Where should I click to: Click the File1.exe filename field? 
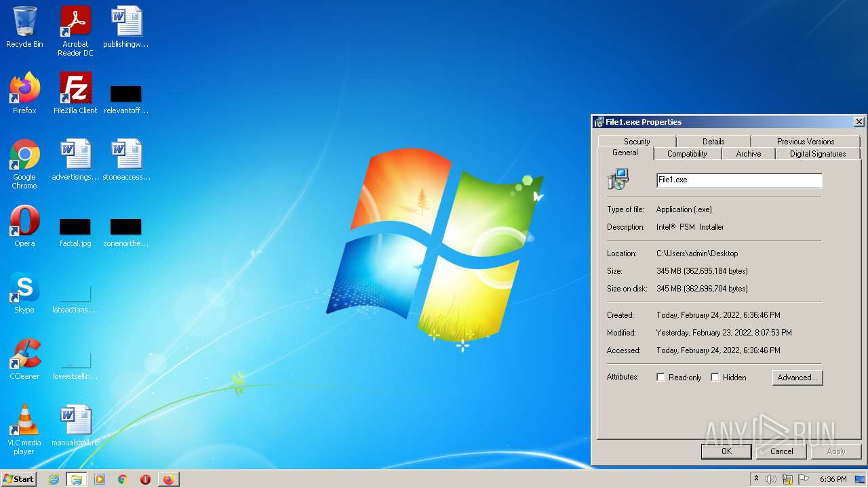tap(739, 180)
